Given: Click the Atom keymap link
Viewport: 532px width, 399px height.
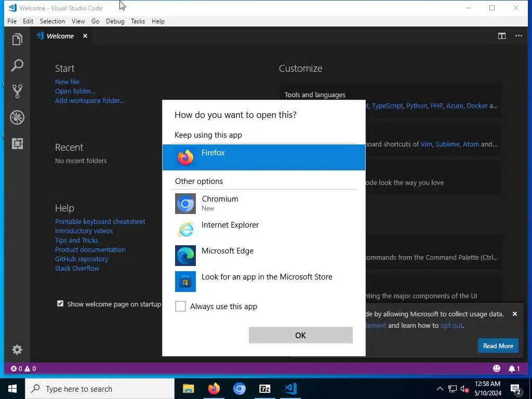Looking at the screenshot, I should pos(471,144).
